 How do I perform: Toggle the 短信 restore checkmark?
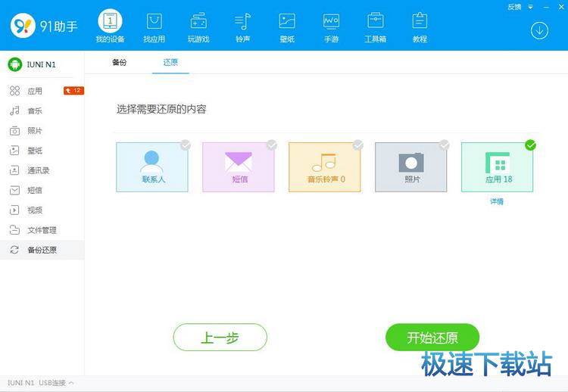tap(272, 145)
